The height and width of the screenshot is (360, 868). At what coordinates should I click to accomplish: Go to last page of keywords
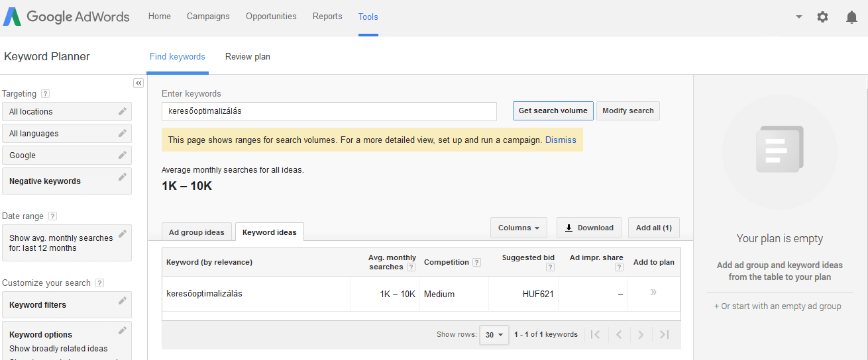point(665,335)
